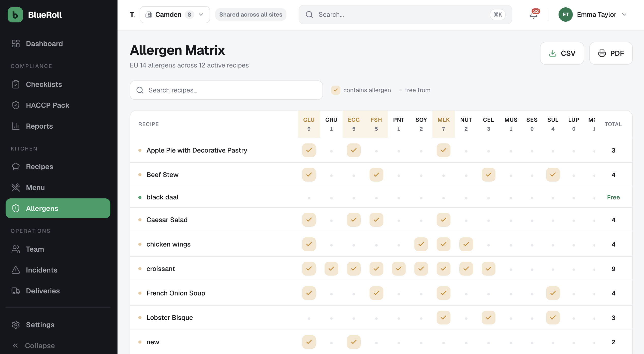644x354 pixels.
Task: Click the CSV download icon
Action: pyautogui.click(x=552, y=53)
